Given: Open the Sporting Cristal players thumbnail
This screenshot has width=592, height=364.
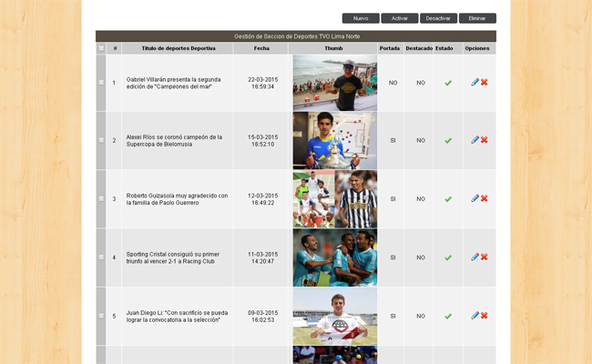Looking at the screenshot, I should coord(334,258).
